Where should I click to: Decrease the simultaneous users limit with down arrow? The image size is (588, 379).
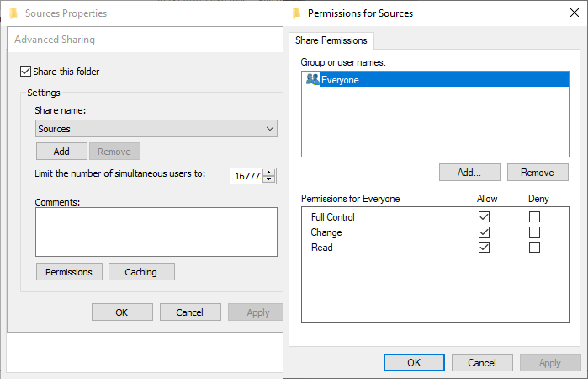tap(269, 179)
